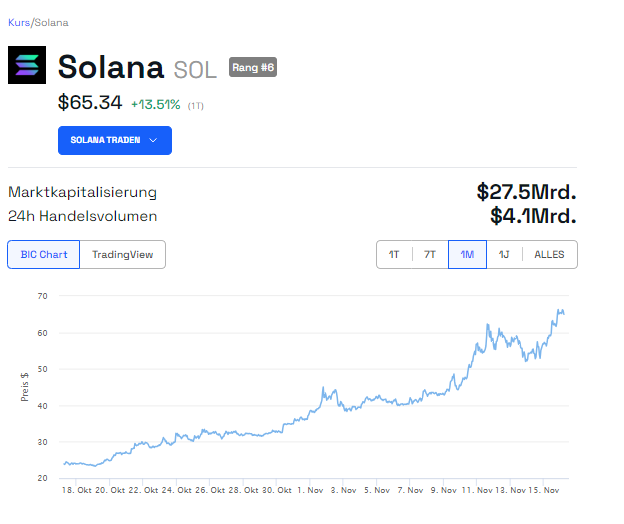Select the 7T time range
The height and width of the screenshot is (524, 624).
point(430,255)
